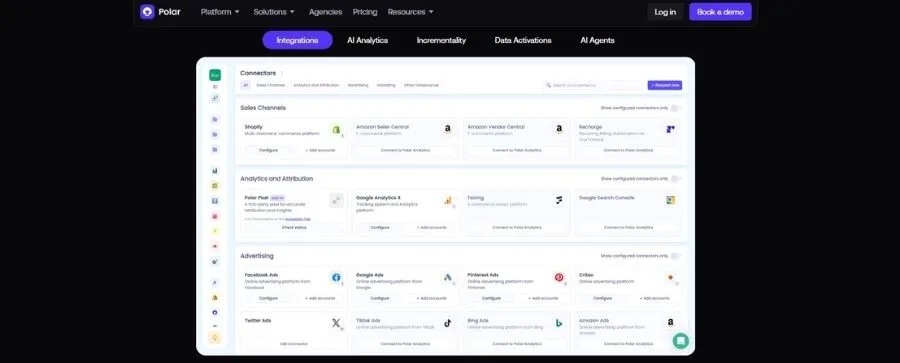Click the Criteo logo icon
The image size is (900, 363).
tap(670, 277)
